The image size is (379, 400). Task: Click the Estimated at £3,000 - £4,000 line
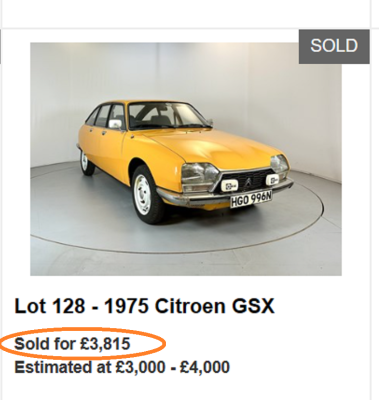[122, 367]
